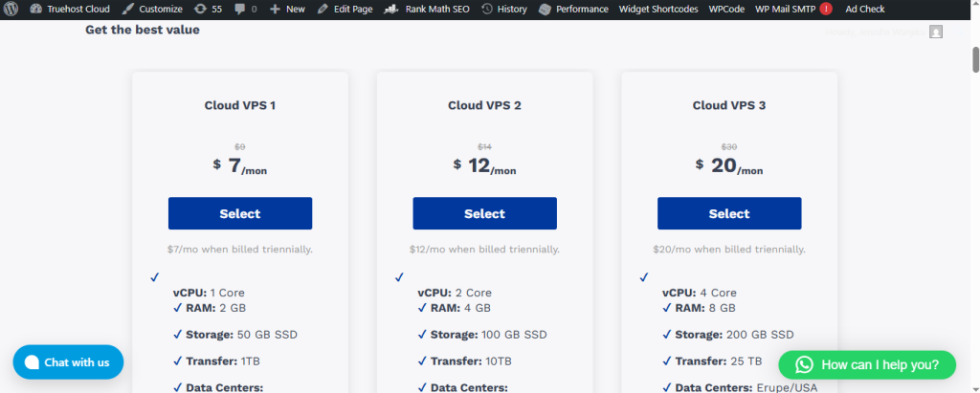Open comments with 0 pending
The width and height of the screenshot is (980, 393).
[x=245, y=10]
